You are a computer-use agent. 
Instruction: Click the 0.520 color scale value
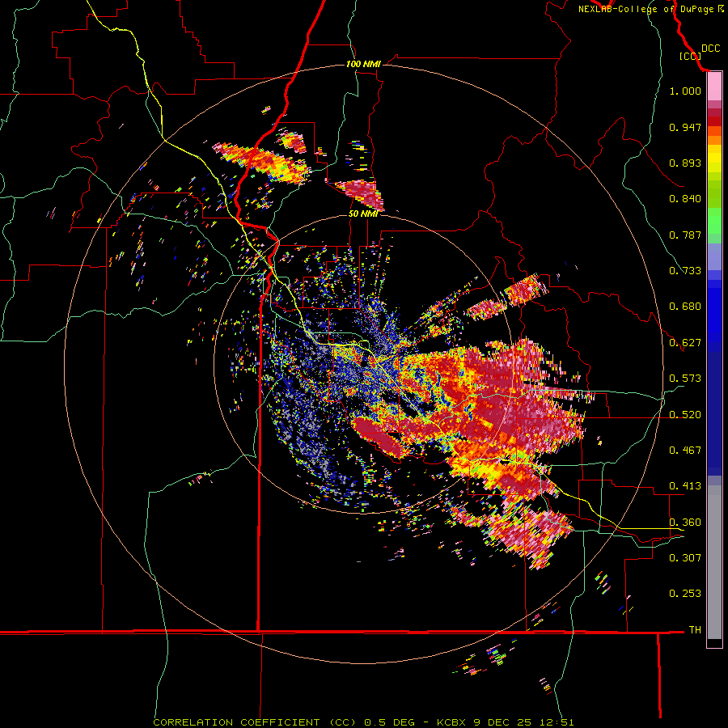pos(685,415)
